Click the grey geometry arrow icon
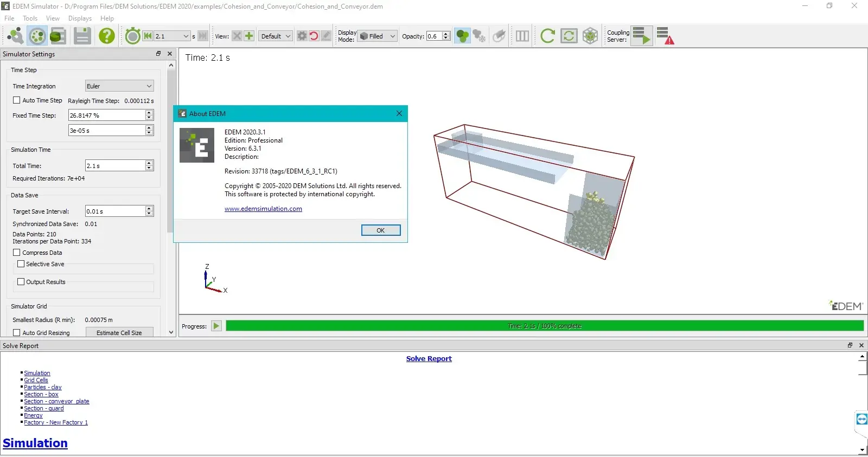 (499, 36)
